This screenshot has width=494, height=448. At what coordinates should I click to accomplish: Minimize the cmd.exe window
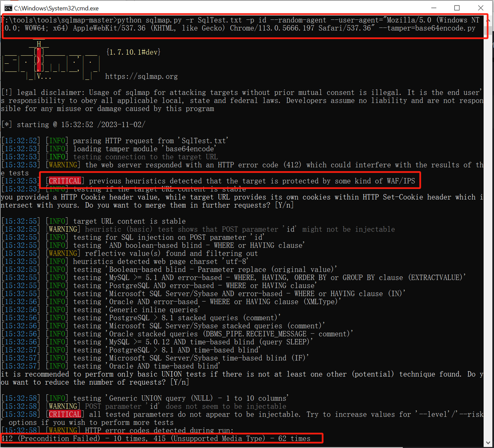(x=434, y=8)
